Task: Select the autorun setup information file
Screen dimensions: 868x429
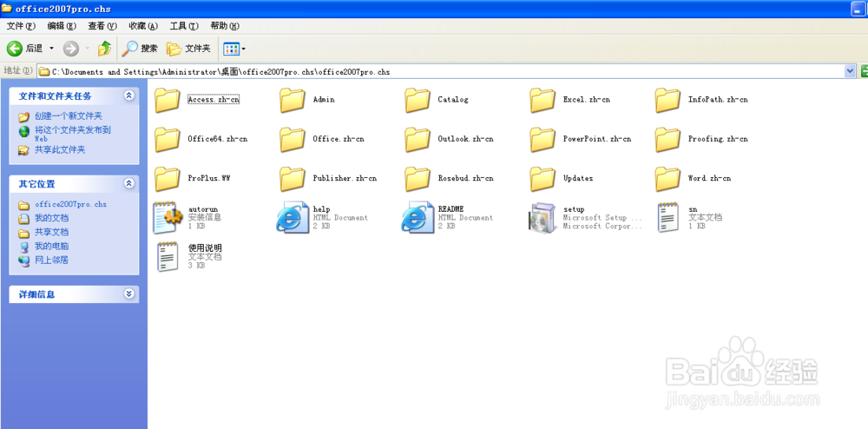Action: pyautogui.click(x=187, y=218)
